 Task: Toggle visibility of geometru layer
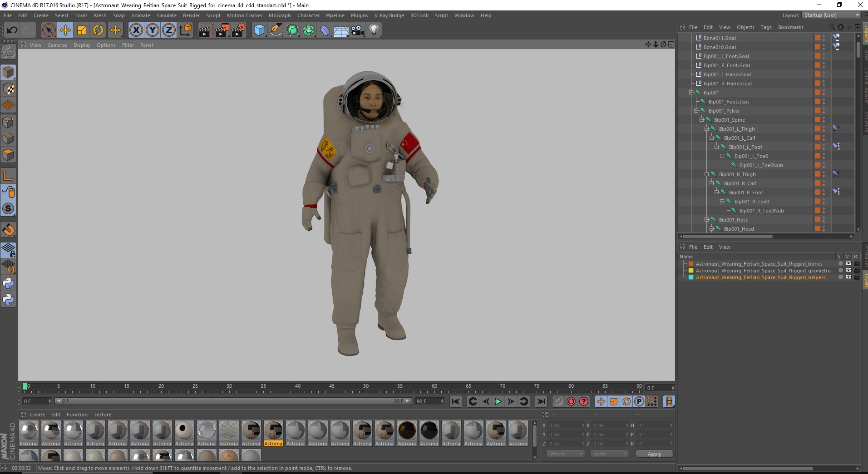(x=848, y=270)
